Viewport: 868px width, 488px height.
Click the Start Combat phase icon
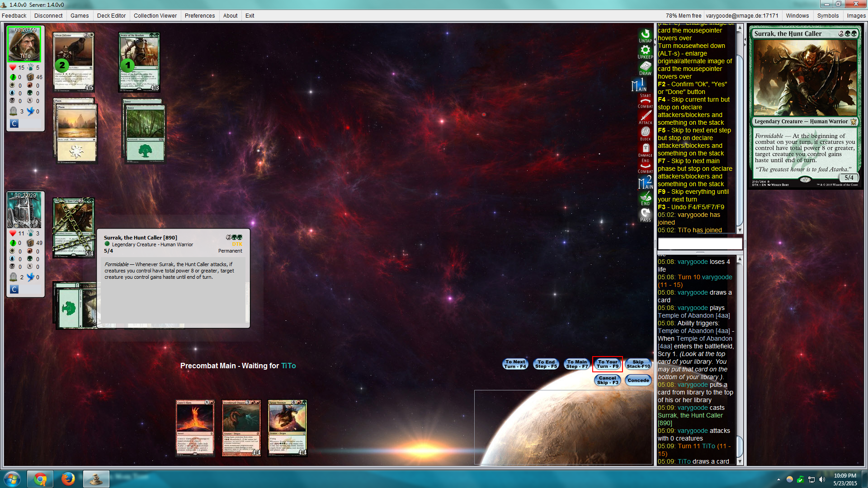click(x=645, y=101)
